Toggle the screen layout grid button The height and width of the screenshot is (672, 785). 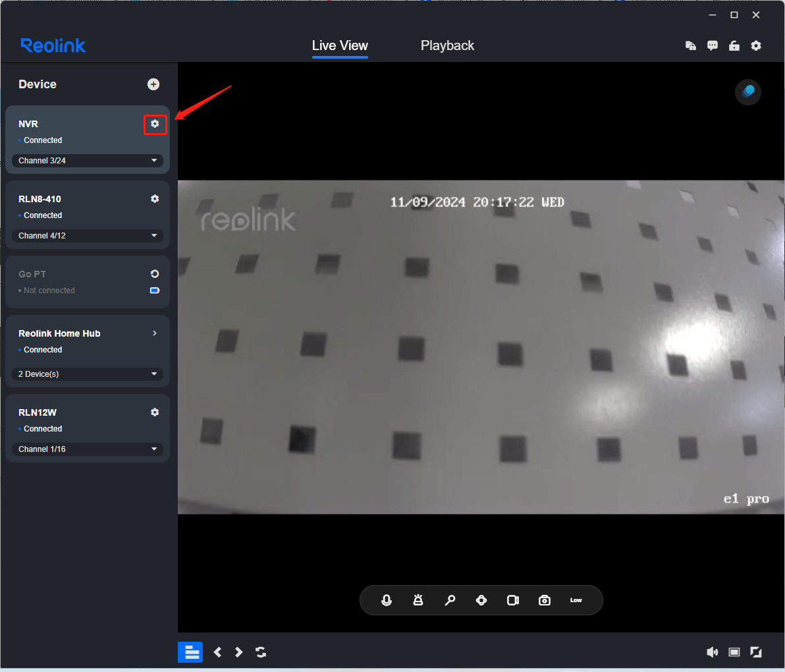point(190,652)
